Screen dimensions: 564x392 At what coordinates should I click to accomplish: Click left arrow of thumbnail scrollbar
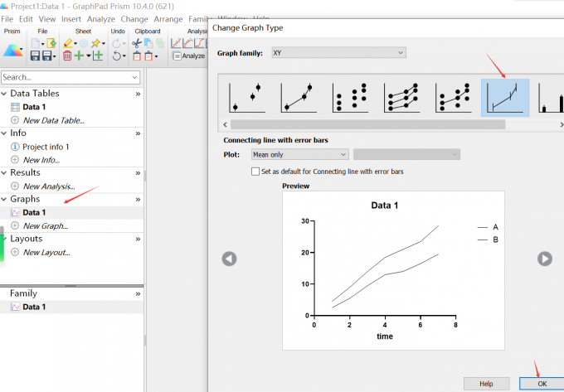tap(225, 124)
